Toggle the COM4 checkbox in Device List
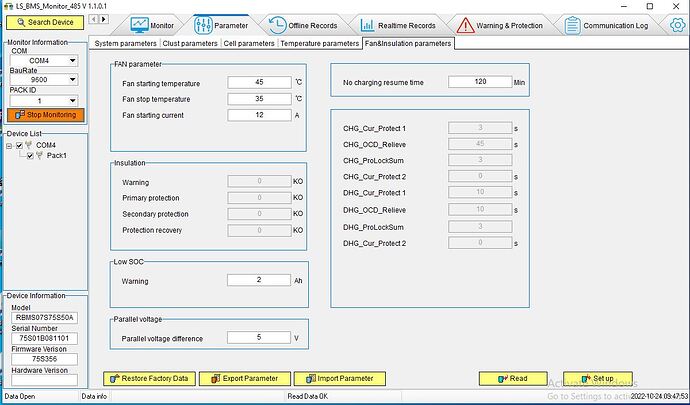 click(19, 145)
